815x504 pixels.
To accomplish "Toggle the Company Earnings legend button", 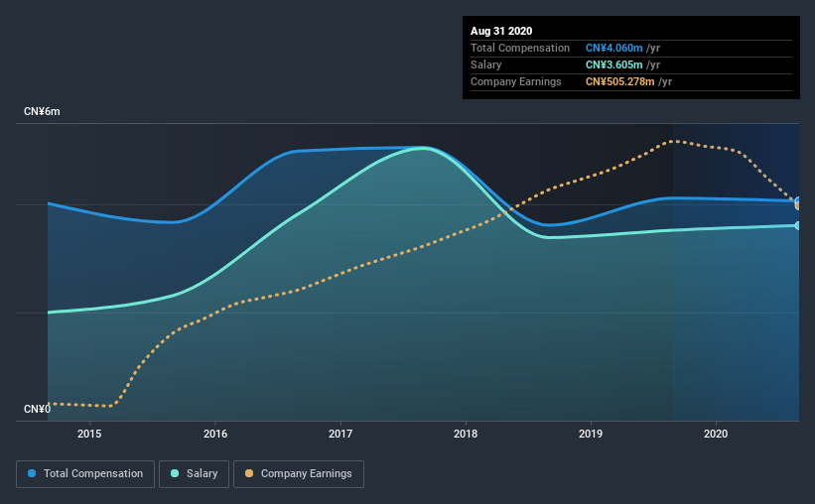I will click(299, 474).
